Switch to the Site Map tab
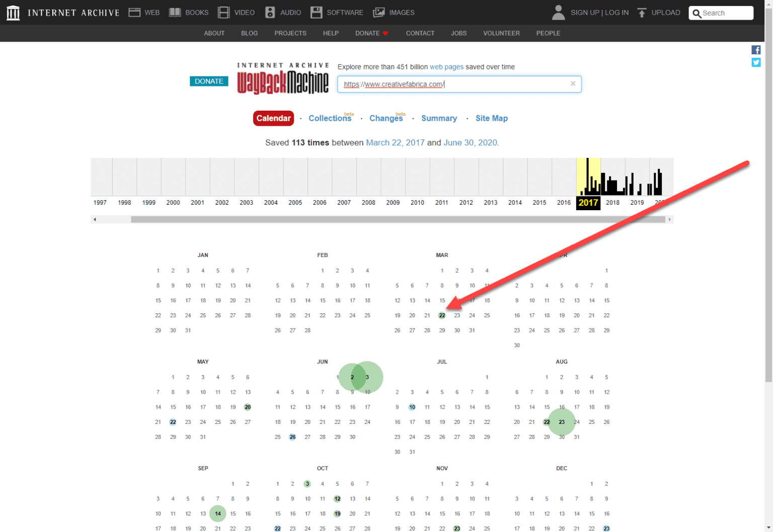Image resolution: width=773 pixels, height=532 pixels. (x=492, y=118)
